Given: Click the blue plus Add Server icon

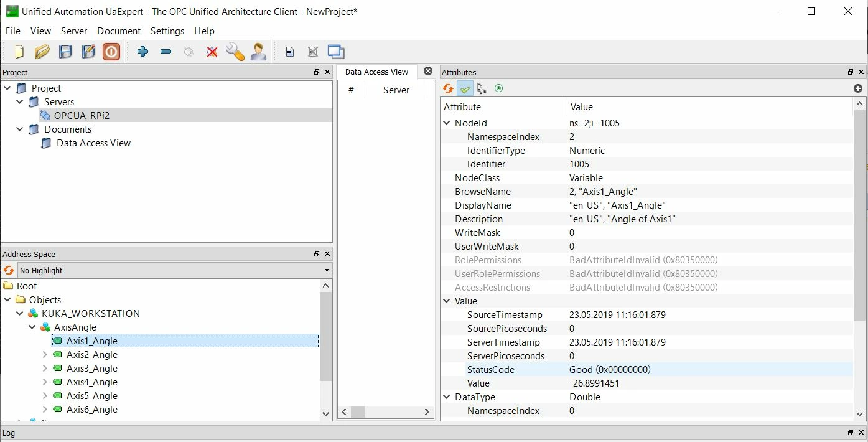Looking at the screenshot, I should tap(143, 52).
